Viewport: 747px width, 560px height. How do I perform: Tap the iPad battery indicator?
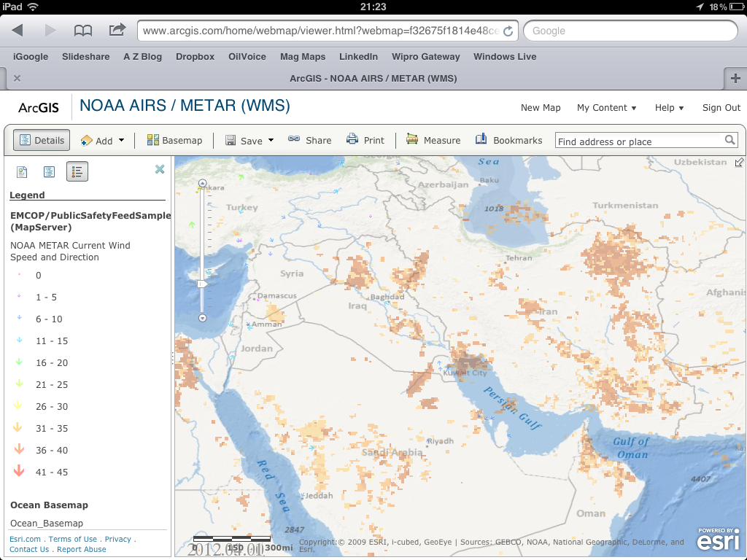735,7
